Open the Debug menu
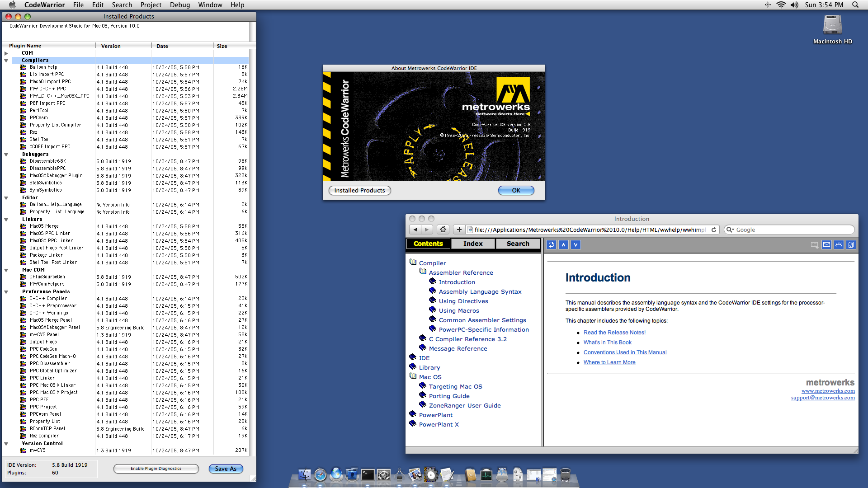 [x=180, y=5]
